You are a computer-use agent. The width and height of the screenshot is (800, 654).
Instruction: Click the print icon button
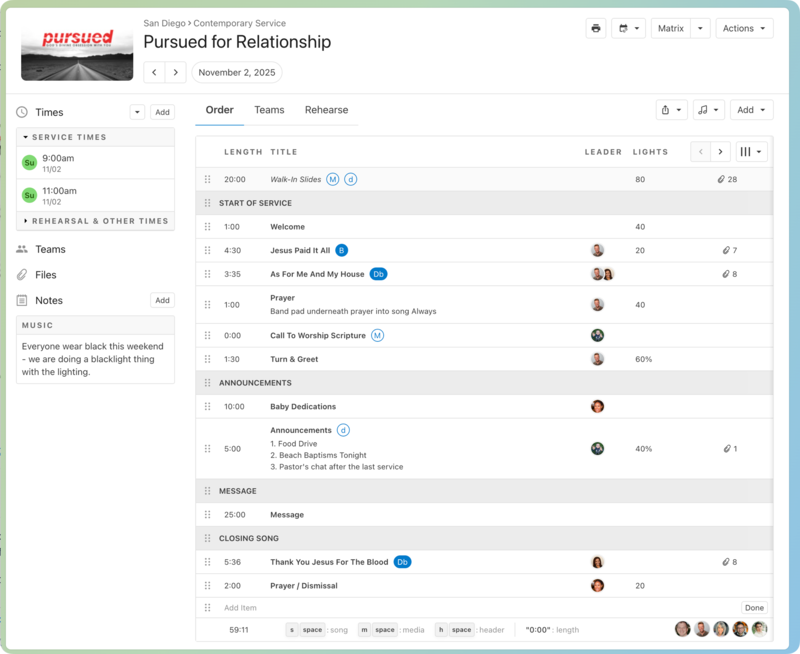click(x=596, y=28)
